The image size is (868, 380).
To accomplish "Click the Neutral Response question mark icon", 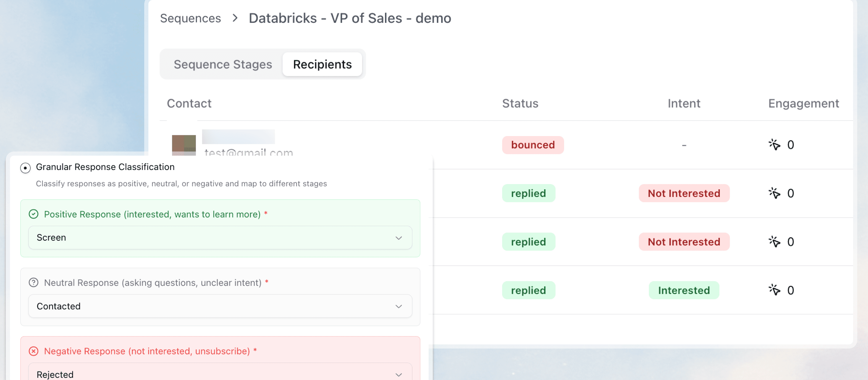I will tap(34, 282).
